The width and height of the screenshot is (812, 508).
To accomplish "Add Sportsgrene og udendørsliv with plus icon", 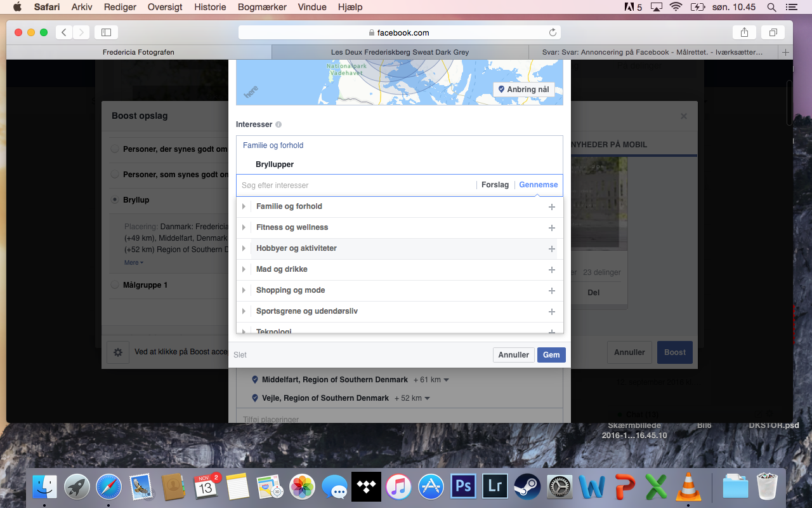I will [x=552, y=312].
